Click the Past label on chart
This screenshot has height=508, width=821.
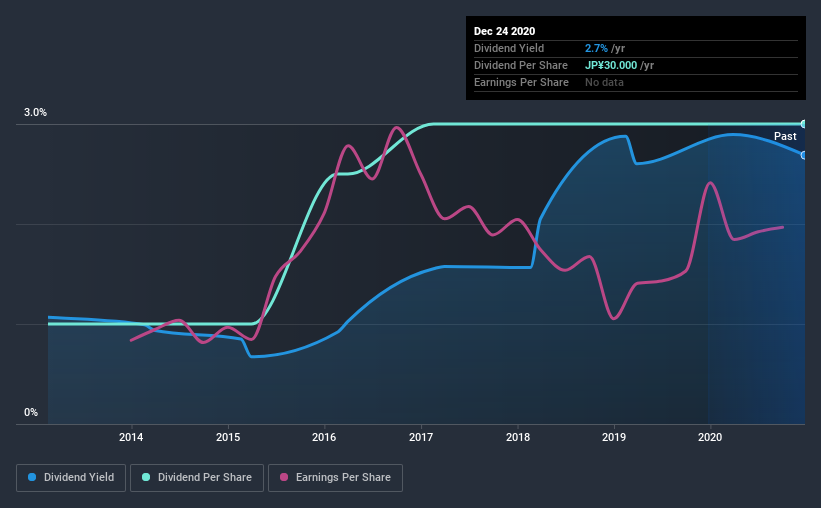[x=785, y=136]
